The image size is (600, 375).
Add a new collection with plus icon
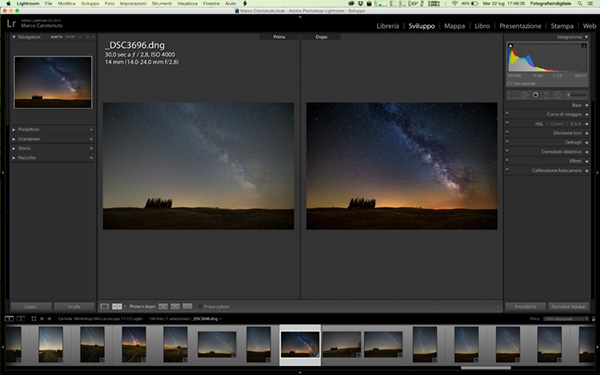coord(91,158)
